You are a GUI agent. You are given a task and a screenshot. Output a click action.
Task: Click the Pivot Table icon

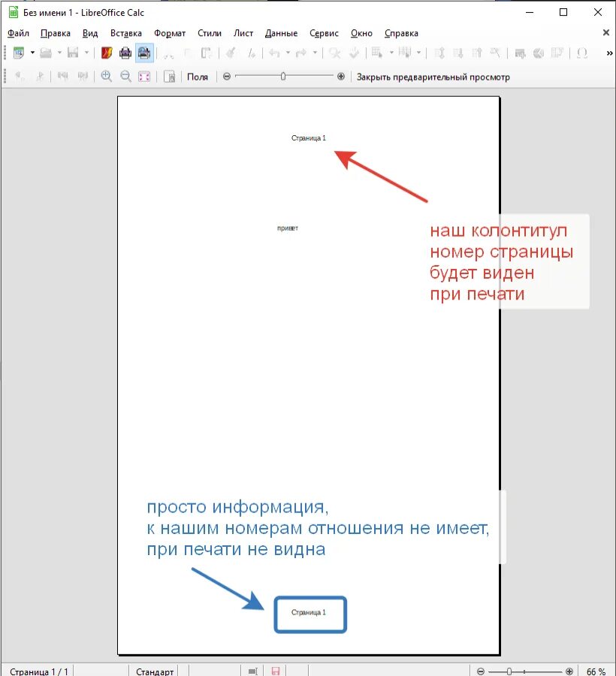(557, 53)
